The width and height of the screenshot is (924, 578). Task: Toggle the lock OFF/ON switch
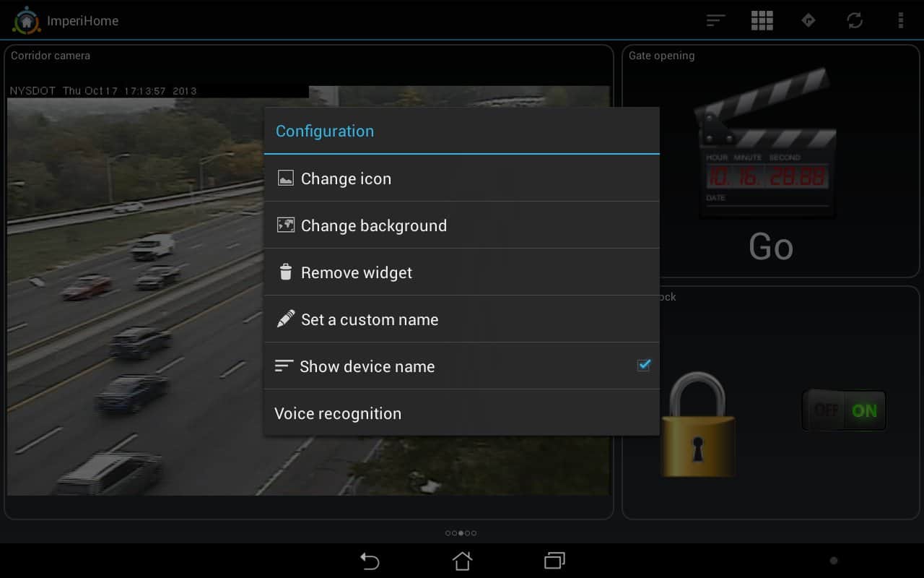(x=844, y=410)
